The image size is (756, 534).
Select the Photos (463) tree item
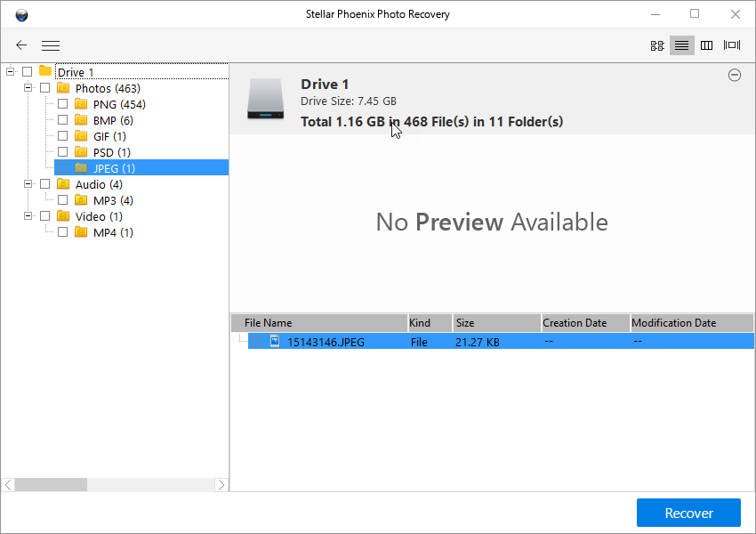coord(108,88)
